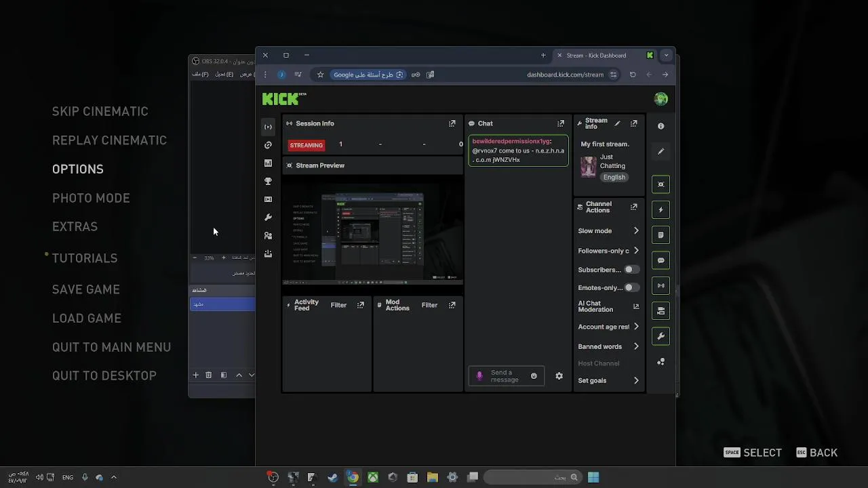Open chat settings gear
Screen dimensions: 868x488
pyautogui.click(x=559, y=376)
